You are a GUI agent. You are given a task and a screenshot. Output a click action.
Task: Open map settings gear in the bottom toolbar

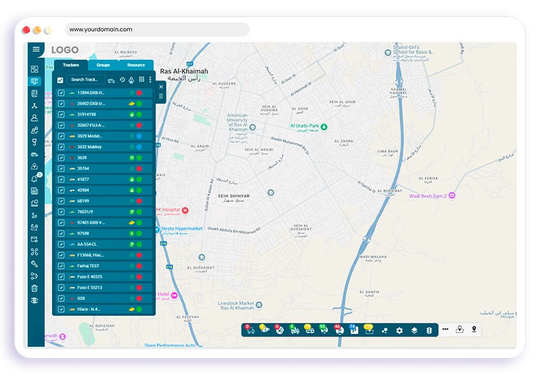click(399, 330)
